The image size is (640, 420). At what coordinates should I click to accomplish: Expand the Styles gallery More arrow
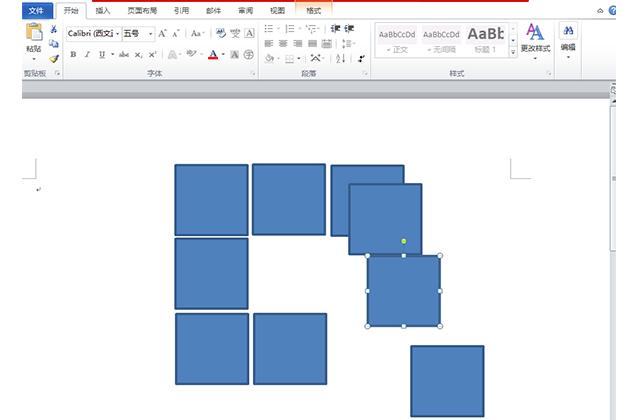point(513,52)
